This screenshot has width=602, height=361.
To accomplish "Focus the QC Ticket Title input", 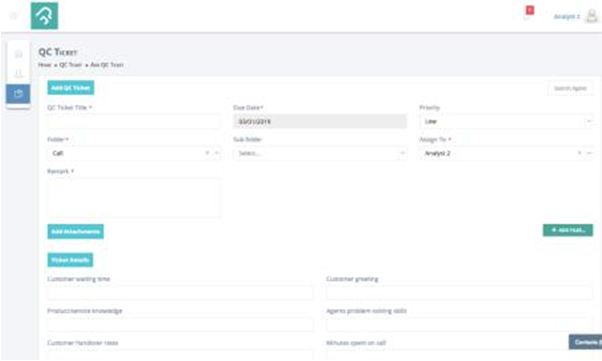I will [x=134, y=122].
